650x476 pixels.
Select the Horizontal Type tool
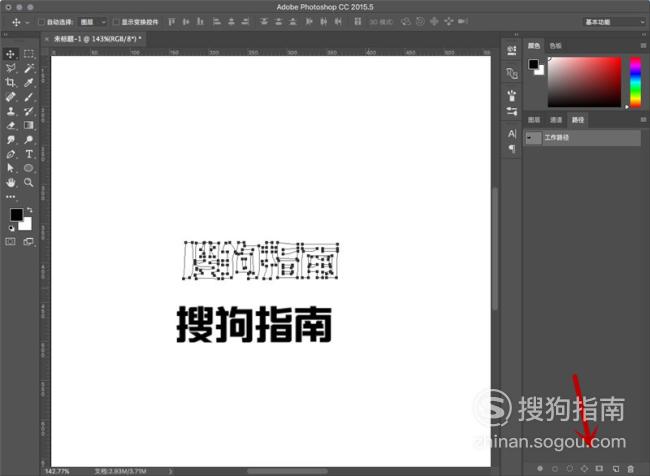coord(29,154)
